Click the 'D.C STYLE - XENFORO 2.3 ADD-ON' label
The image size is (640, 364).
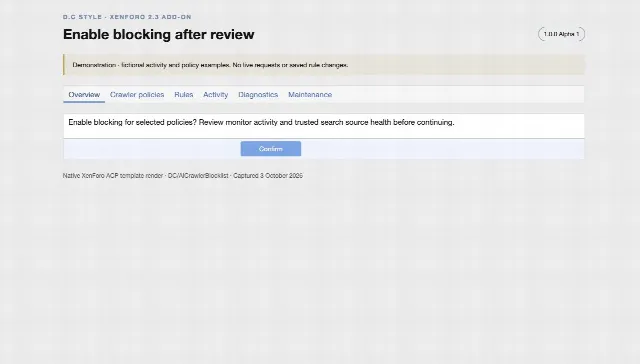[127, 17]
